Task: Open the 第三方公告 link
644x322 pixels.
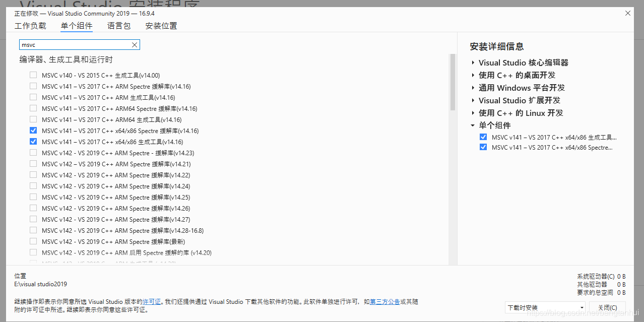Action: click(385, 301)
